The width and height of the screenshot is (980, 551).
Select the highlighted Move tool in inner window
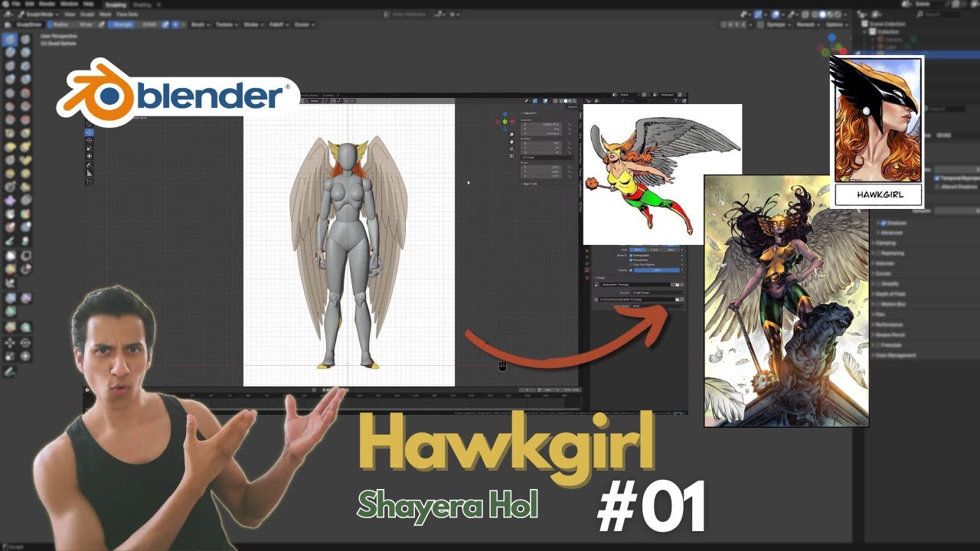click(x=90, y=132)
